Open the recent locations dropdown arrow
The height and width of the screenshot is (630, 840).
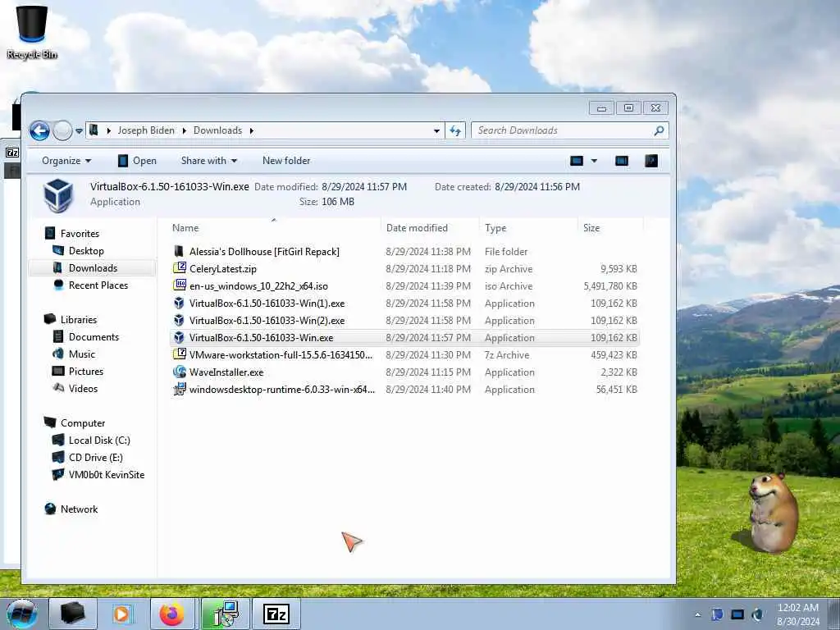(80, 130)
